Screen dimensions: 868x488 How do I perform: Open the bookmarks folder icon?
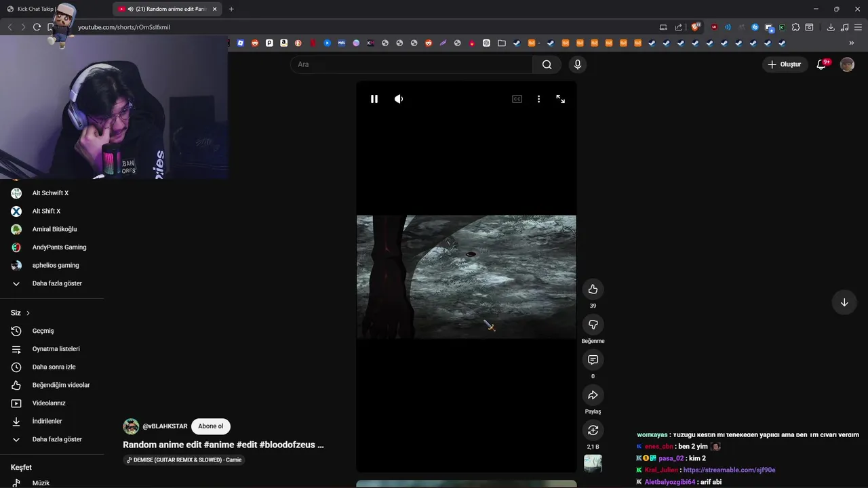[x=502, y=43]
